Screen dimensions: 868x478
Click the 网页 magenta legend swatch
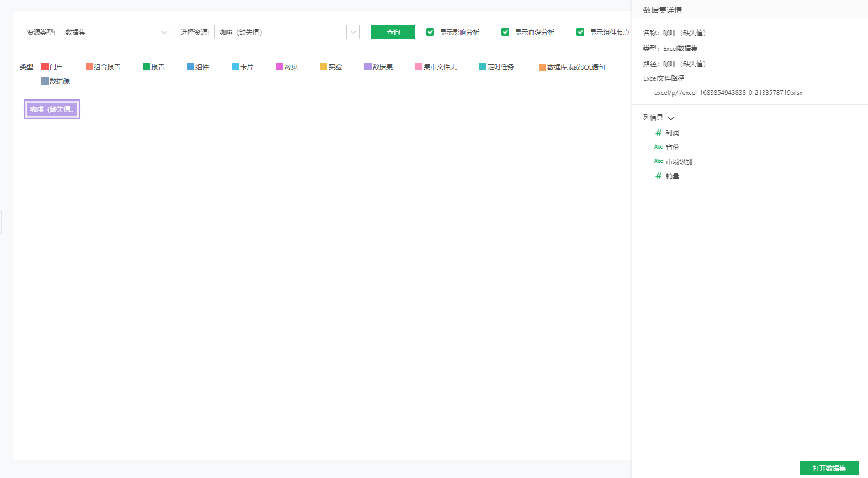point(279,66)
